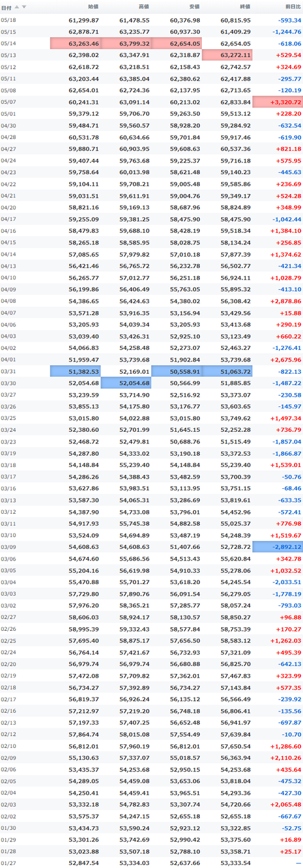
Task: Click the 安値 column header
Action: 195,7
